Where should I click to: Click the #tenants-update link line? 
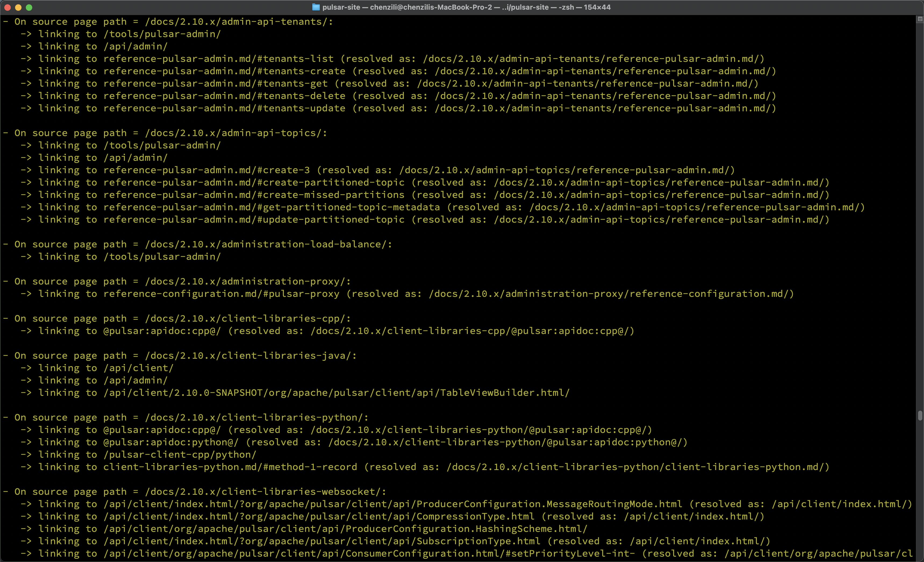pos(398,108)
